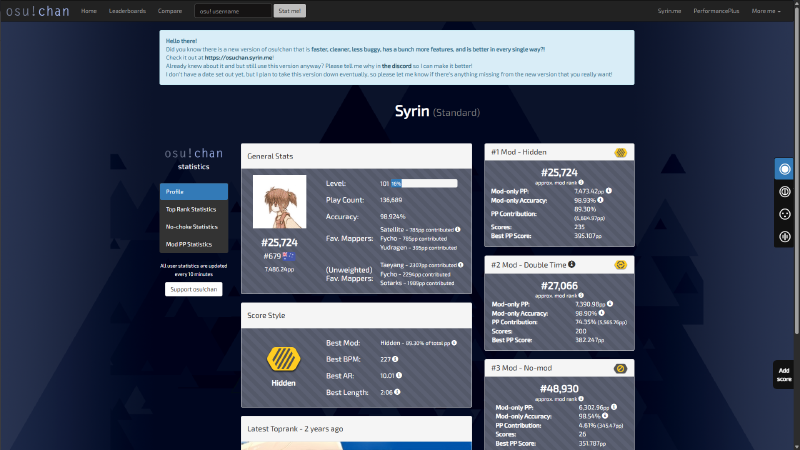Viewport: 800px width, 450px height.
Task: Click info icon beside Satellite mapper contribution
Action: [x=458, y=230]
